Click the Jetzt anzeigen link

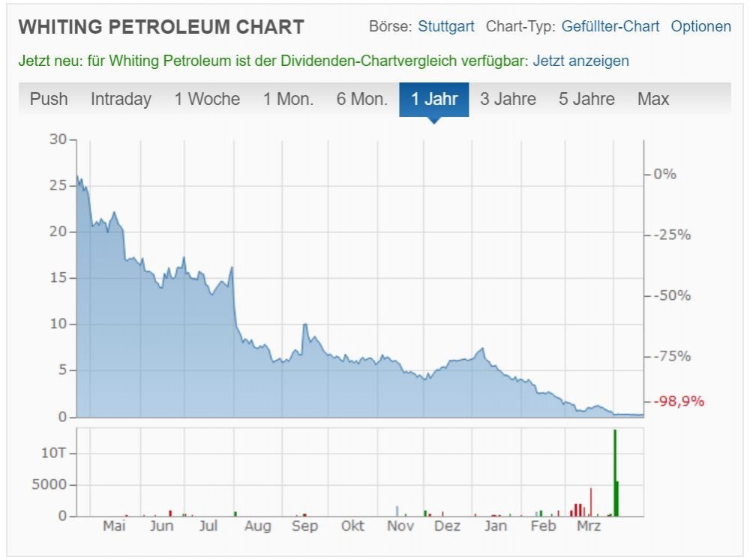580,61
